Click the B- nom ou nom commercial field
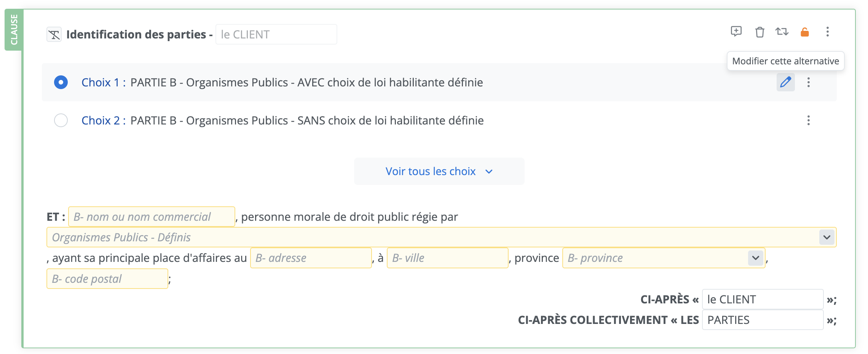868x354 pixels. pyautogui.click(x=151, y=217)
